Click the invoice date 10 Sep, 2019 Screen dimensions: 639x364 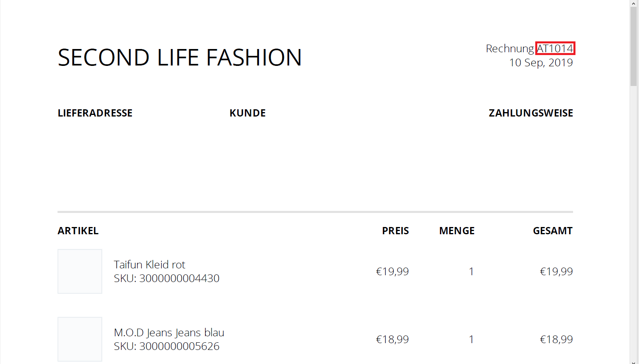(x=541, y=63)
